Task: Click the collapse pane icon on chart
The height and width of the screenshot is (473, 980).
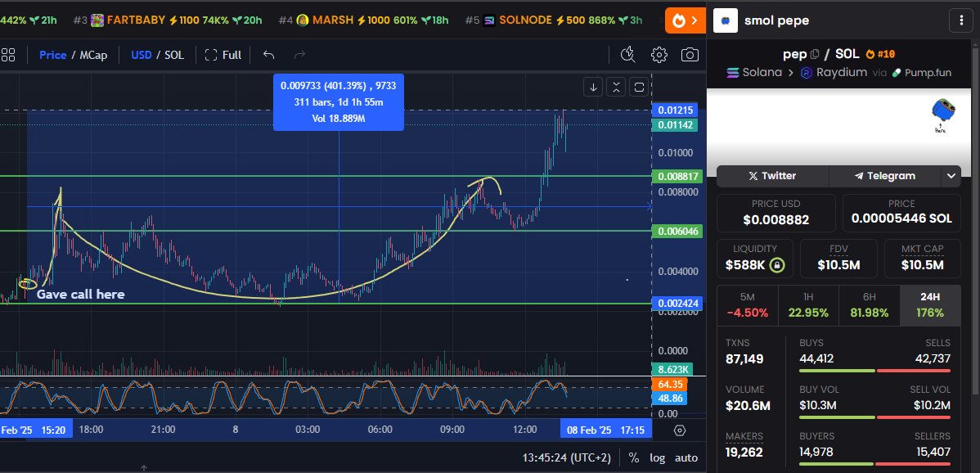Action: point(616,88)
